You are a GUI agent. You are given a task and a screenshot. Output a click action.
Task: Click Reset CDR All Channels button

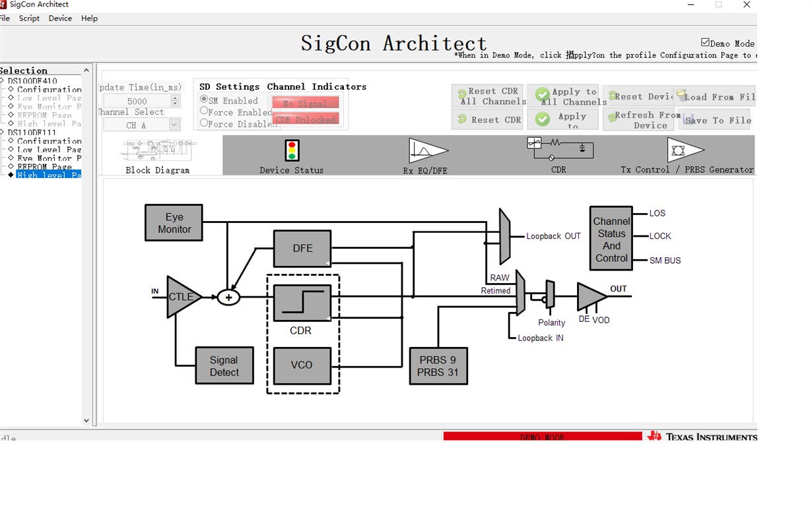(x=487, y=96)
